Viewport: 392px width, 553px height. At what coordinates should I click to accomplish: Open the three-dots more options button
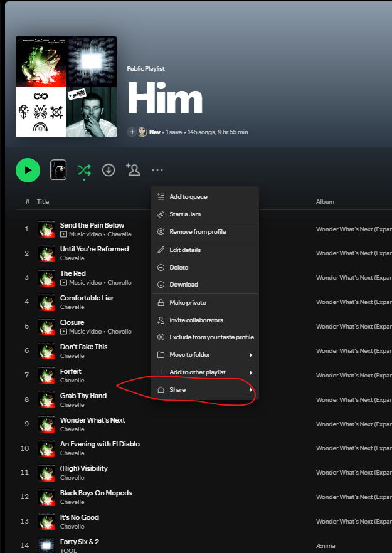(157, 170)
